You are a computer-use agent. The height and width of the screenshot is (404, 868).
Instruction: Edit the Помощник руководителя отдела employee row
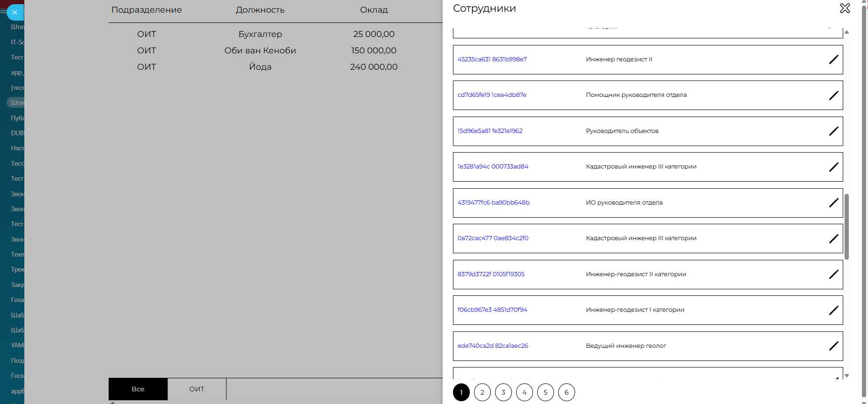(x=833, y=95)
